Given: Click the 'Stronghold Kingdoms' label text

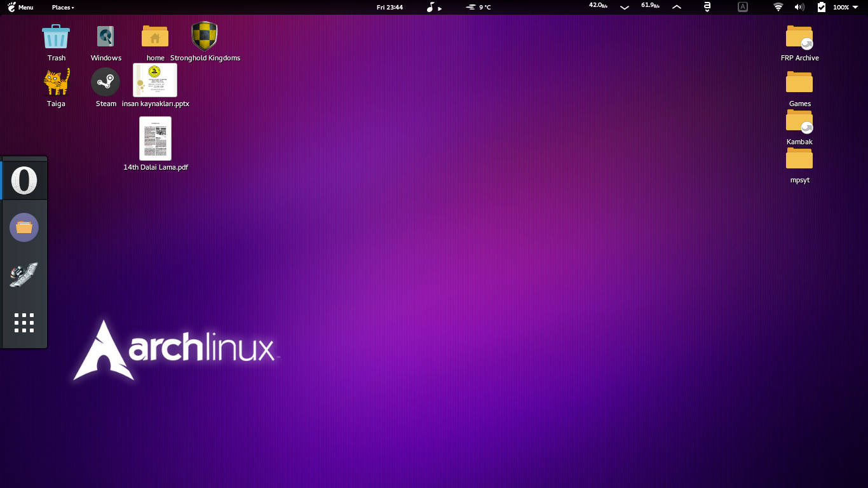Looking at the screenshot, I should [x=205, y=58].
